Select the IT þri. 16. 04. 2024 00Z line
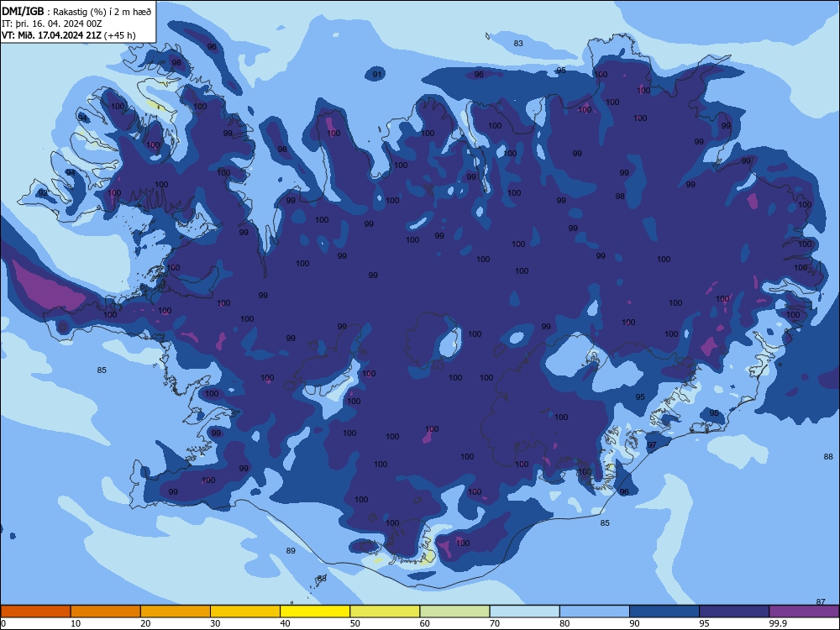This screenshot has width=840, height=630. point(52,24)
